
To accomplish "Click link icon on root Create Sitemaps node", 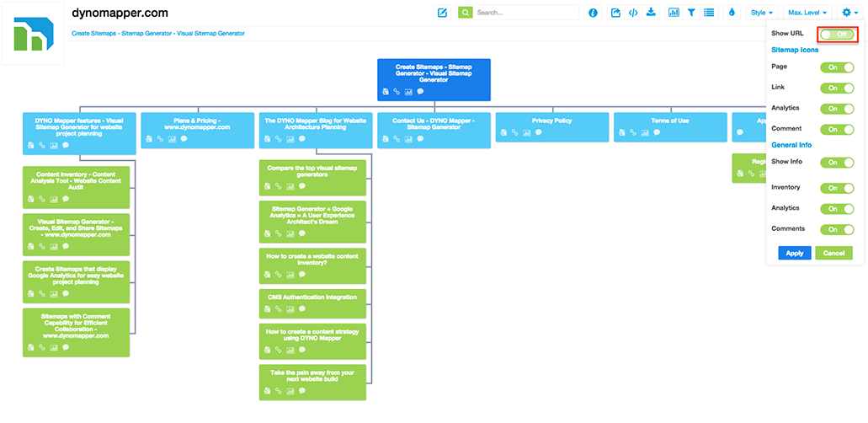I will pyautogui.click(x=397, y=92).
